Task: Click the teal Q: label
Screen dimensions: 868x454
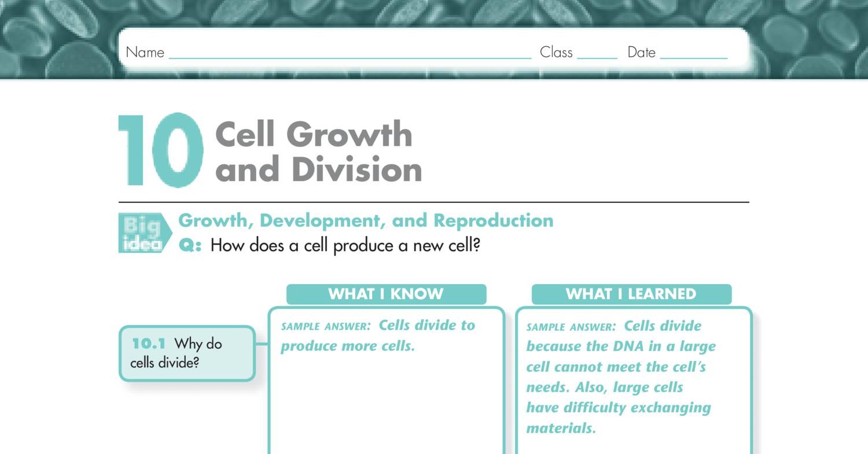Action: tap(190, 245)
